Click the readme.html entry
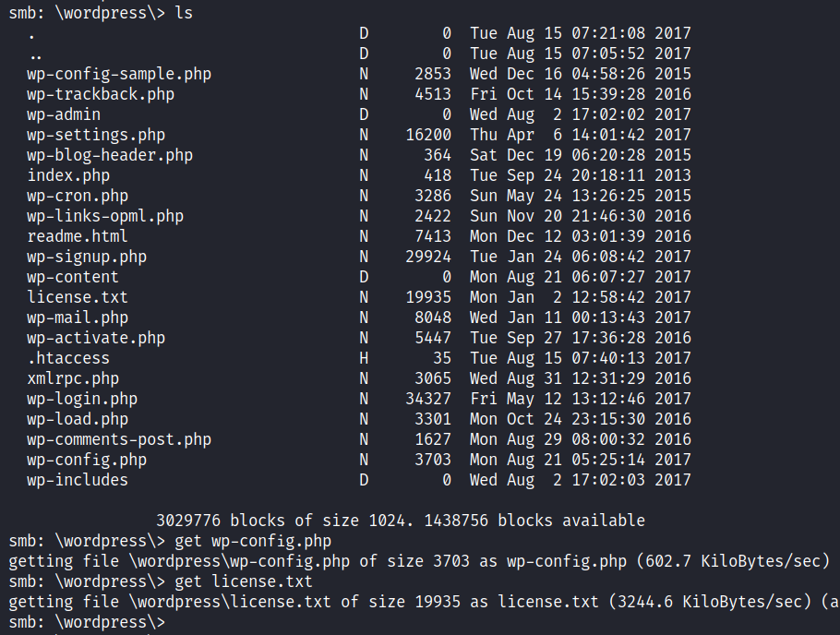 [x=78, y=236]
